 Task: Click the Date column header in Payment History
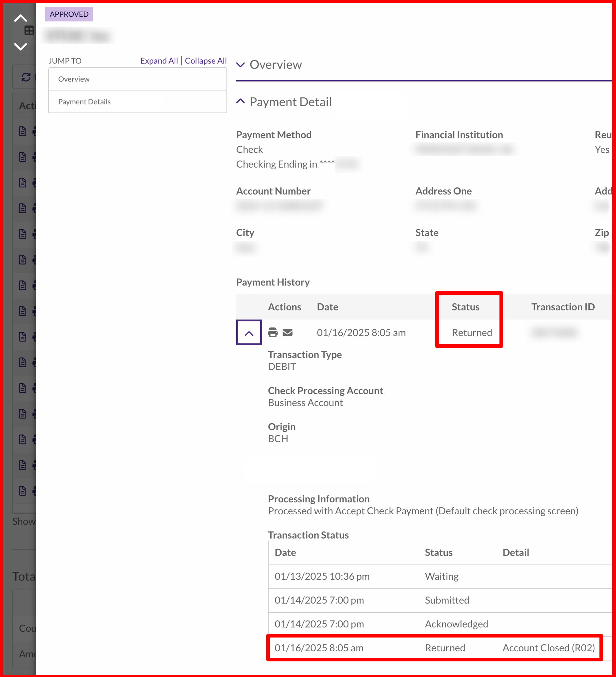point(328,307)
